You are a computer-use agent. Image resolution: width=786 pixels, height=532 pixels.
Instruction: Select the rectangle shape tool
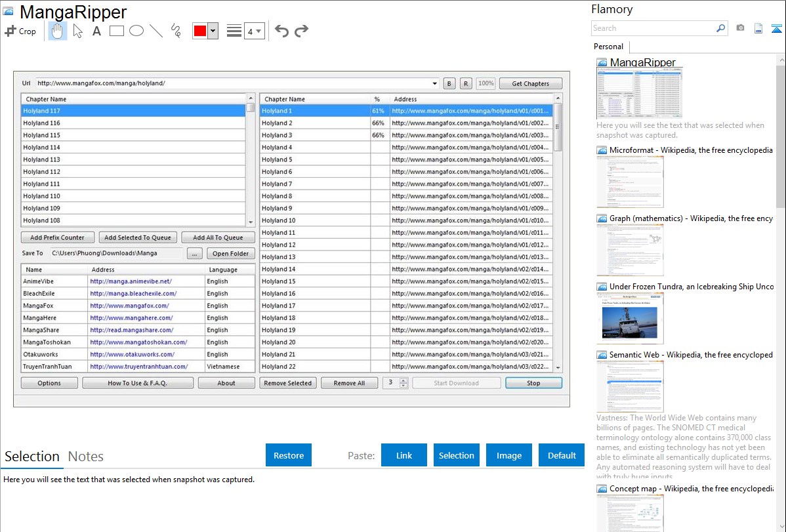pos(117,31)
